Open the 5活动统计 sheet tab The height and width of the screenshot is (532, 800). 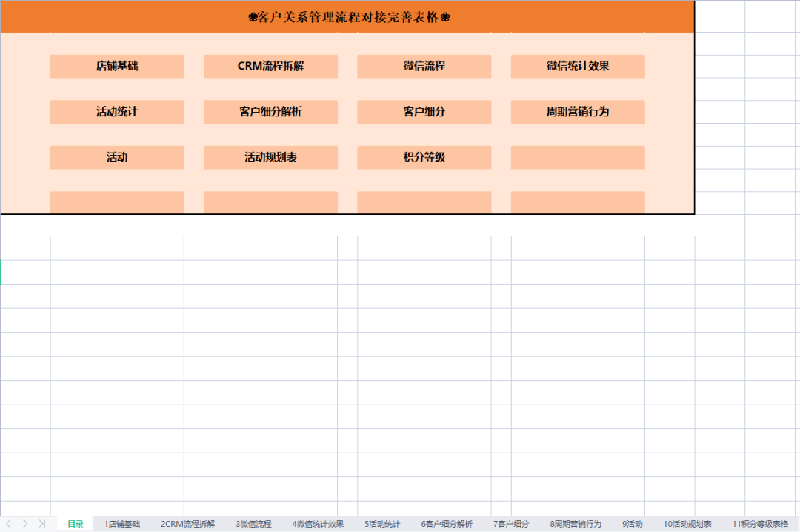coord(382,523)
